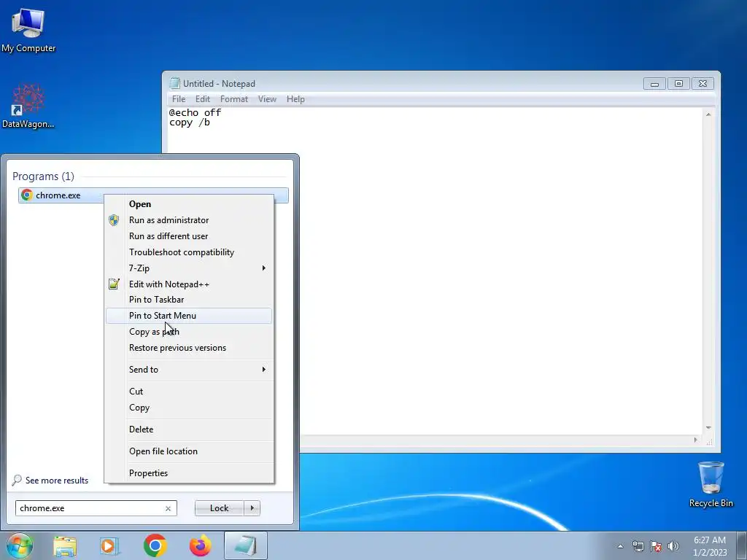747x560 pixels.
Task: Clear search with the X icon
Action: 168,508
